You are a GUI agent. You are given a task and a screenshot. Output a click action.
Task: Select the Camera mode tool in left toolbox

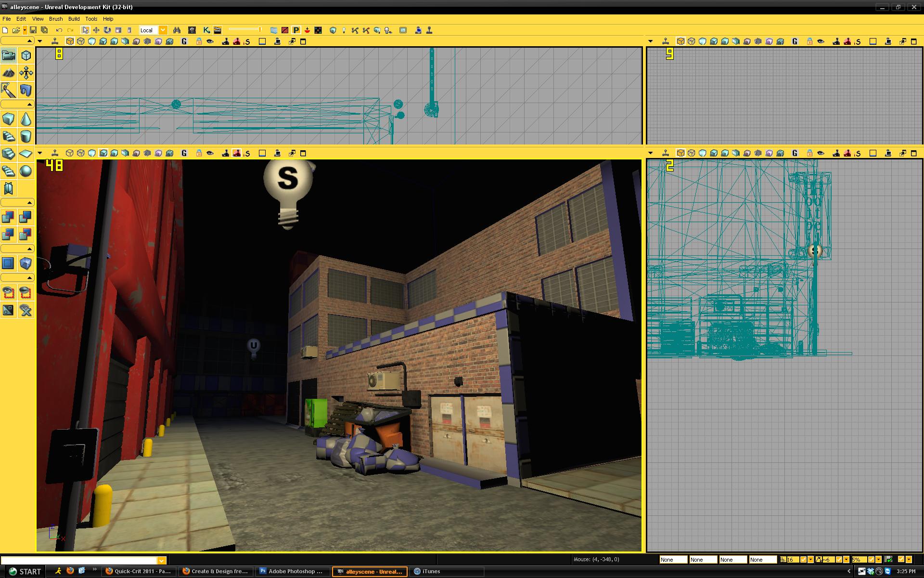tap(8, 55)
